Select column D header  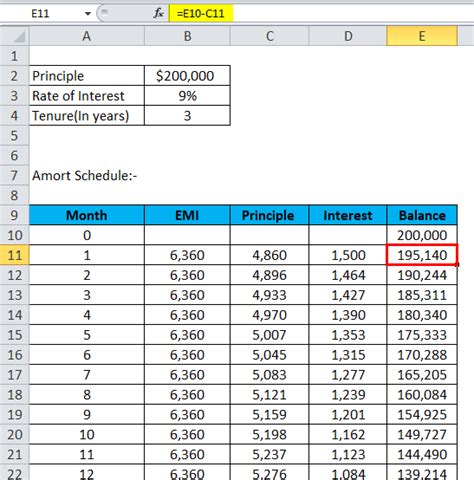(348, 36)
